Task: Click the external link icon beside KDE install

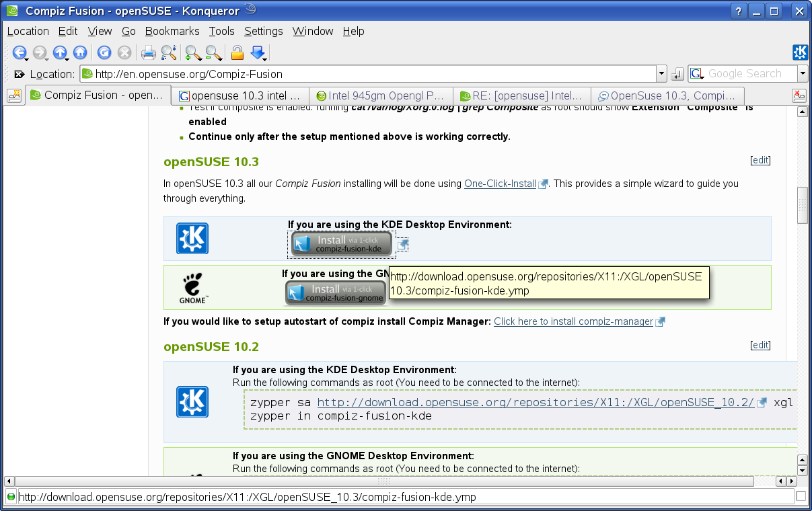Action: [402, 245]
